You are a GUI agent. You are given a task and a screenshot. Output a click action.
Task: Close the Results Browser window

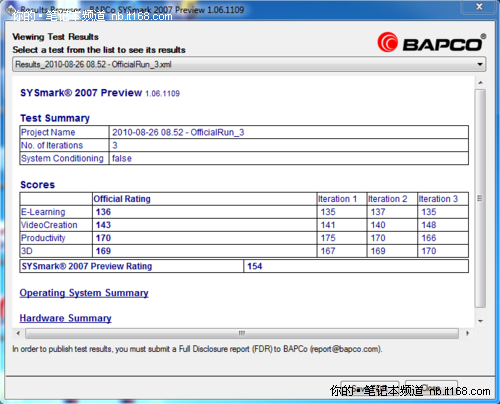tap(479, 7)
